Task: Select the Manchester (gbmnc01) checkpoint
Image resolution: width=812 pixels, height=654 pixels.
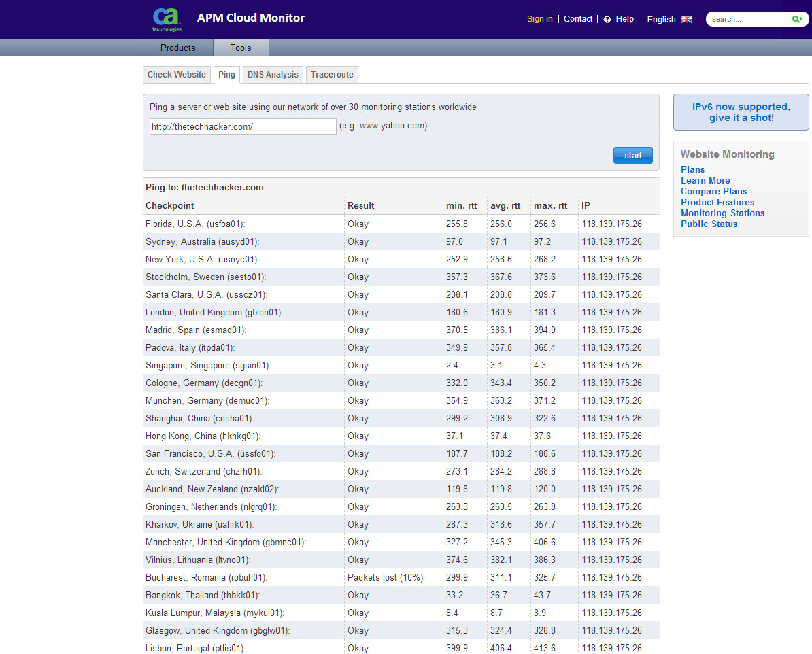Action: coord(226,542)
